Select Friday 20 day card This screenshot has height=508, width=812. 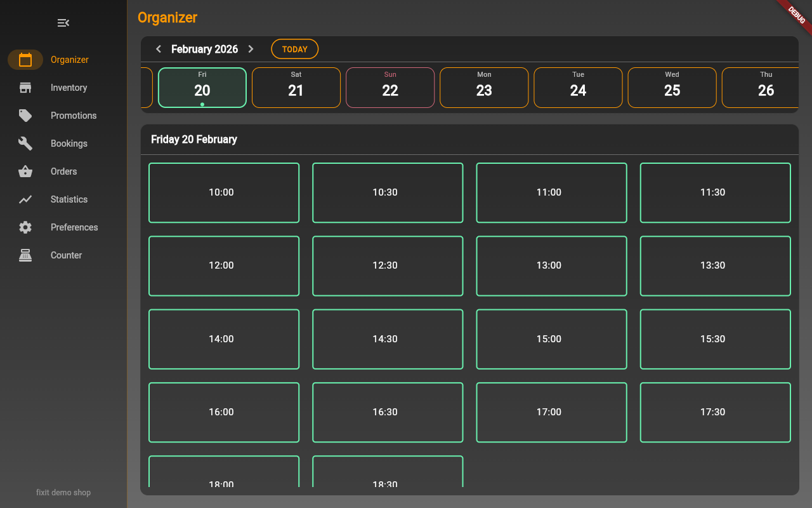tap(202, 88)
